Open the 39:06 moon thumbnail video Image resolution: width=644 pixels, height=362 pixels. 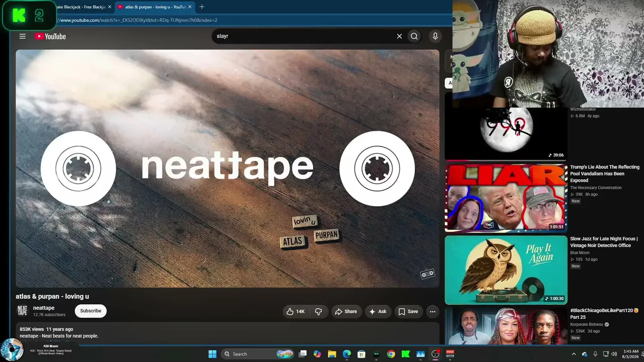click(x=506, y=133)
